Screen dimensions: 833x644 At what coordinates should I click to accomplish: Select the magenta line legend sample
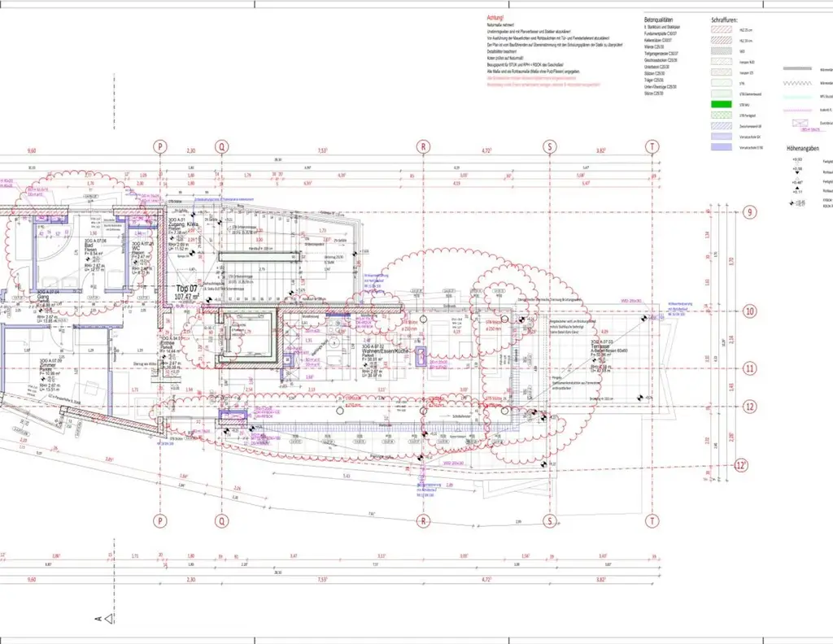797,110
